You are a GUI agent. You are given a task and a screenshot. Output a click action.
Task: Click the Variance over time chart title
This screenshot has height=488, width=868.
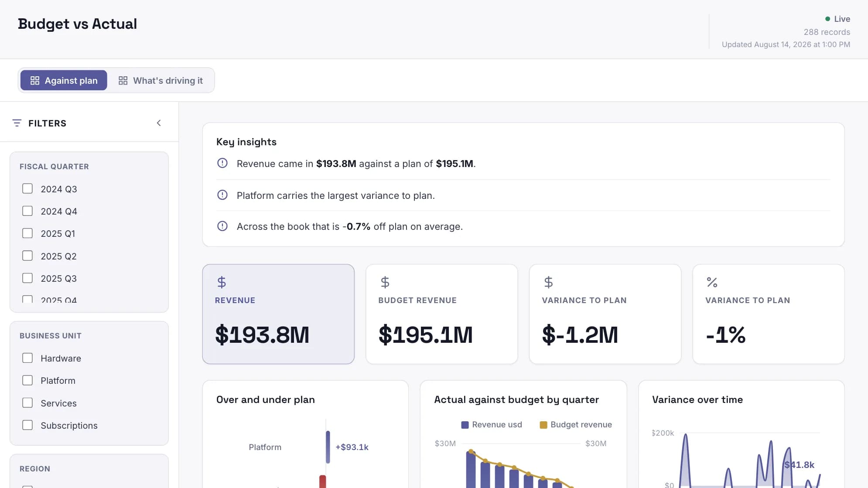click(697, 399)
